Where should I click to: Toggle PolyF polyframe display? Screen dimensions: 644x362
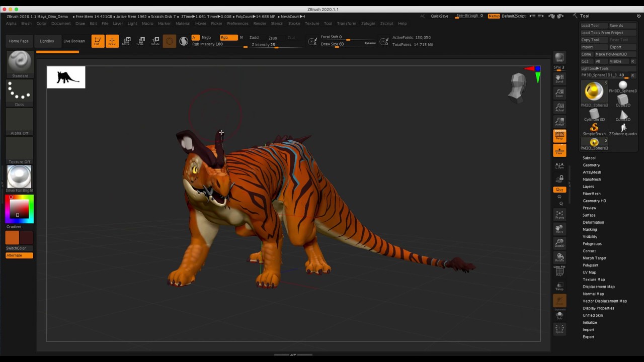559,271
